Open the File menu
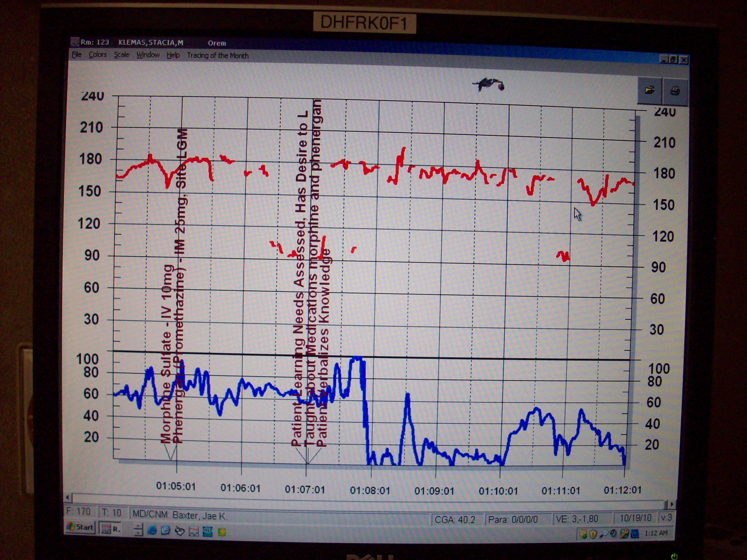Screen dimensions: 747x560 pyautogui.click(x=77, y=55)
